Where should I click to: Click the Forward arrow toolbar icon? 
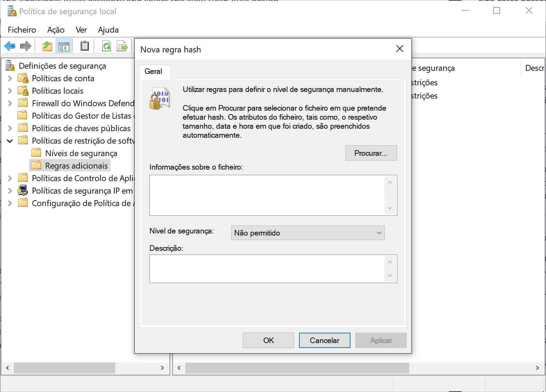(26, 46)
